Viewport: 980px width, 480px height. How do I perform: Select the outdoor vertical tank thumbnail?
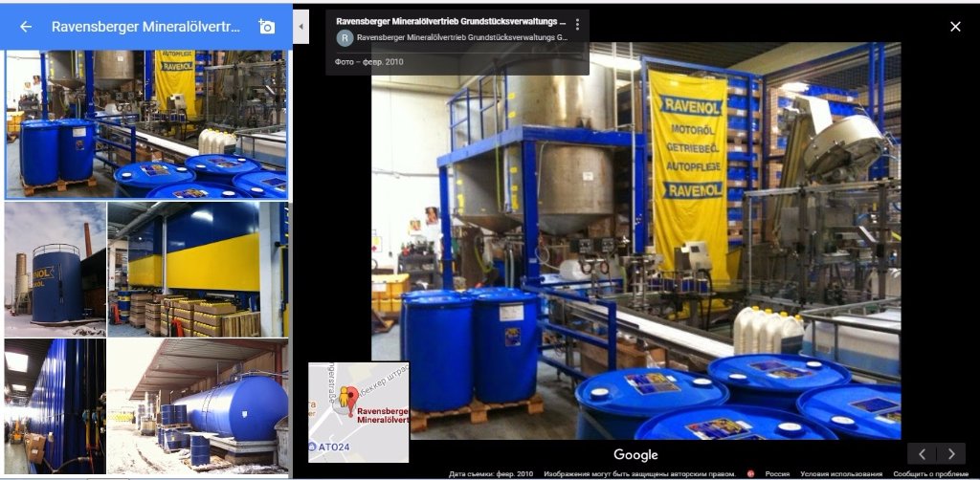click(55, 269)
